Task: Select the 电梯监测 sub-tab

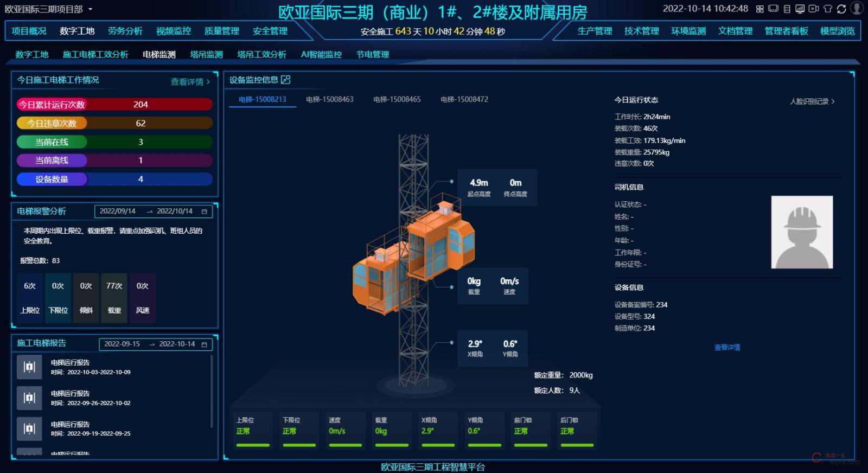Action: (x=159, y=54)
